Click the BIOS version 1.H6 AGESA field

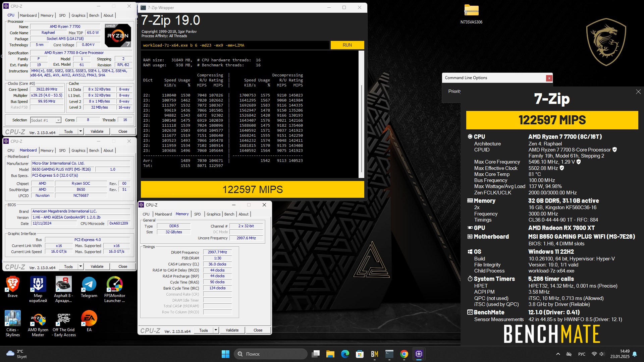pyautogui.click(x=80, y=217)
